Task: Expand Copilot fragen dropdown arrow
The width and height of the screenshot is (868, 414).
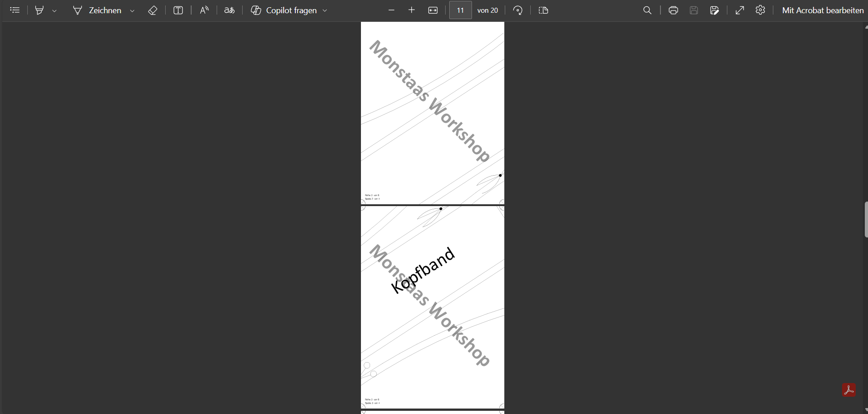Action: tap(325, 10)
